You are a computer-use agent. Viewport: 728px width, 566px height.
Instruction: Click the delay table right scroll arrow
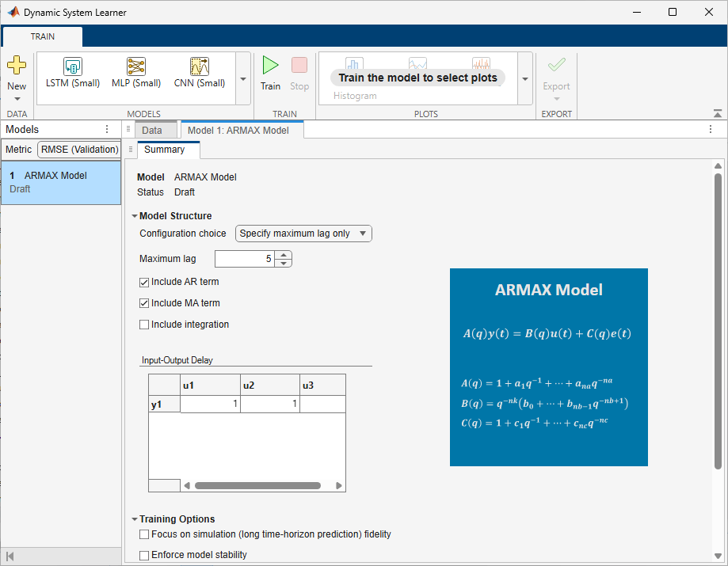339,486
